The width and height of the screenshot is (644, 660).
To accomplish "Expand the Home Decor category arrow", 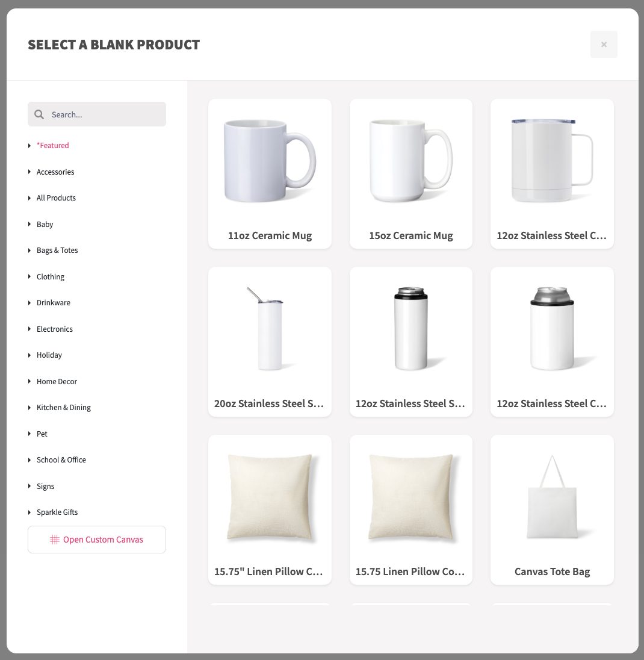I will pos(29,381).
